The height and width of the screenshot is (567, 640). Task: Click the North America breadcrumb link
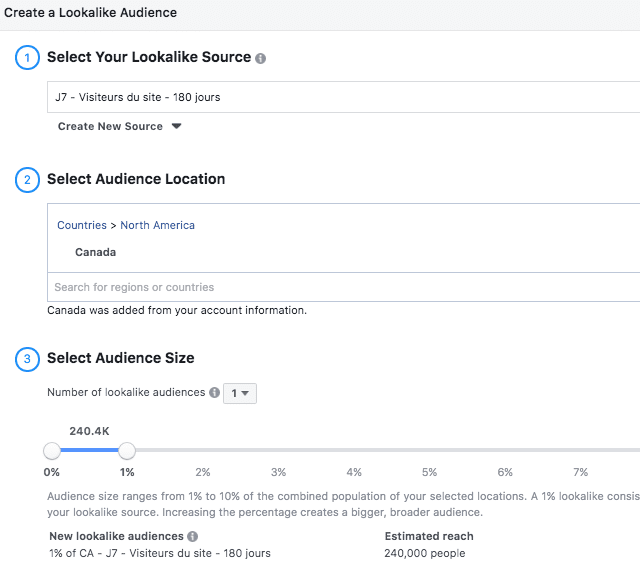(x=158, y=225)
